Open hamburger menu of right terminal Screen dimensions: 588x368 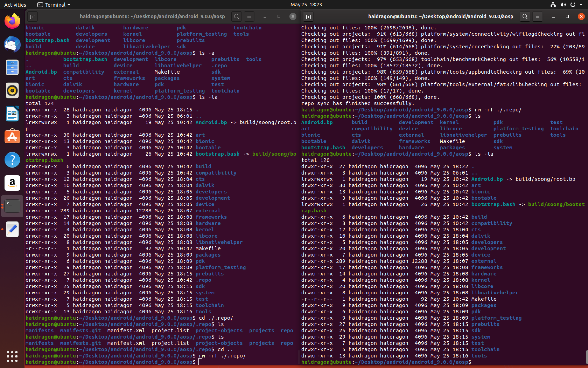click(x=537, y=16)
